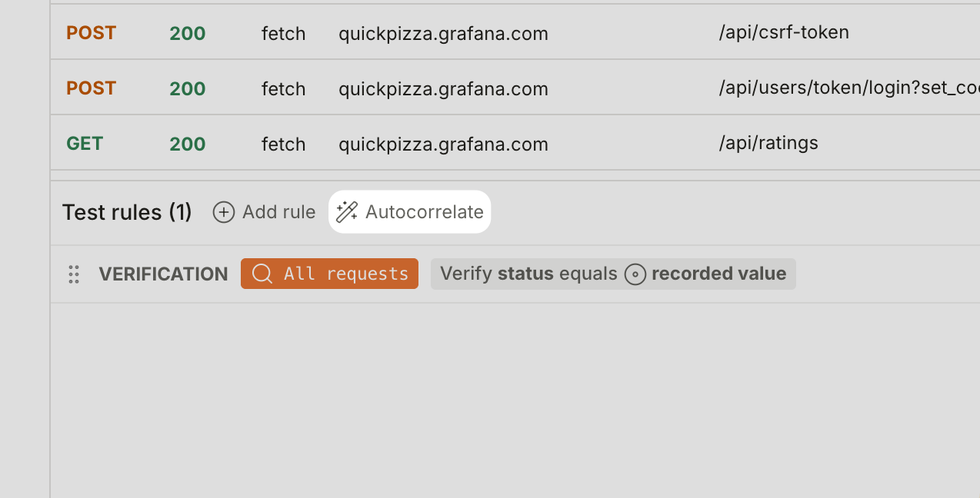980x498 pixels.
Task: Select the /api/csrf-token request path
Action: (x=784, y=33)
